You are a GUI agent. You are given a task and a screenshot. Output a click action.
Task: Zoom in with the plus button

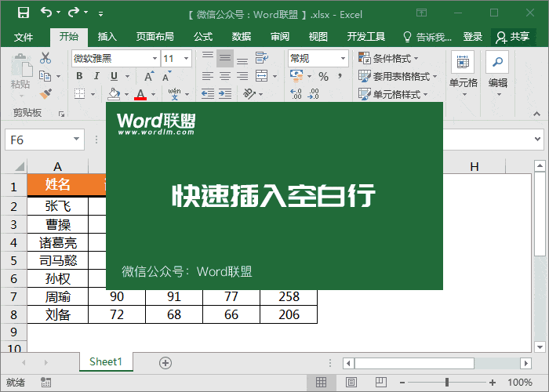493,383
